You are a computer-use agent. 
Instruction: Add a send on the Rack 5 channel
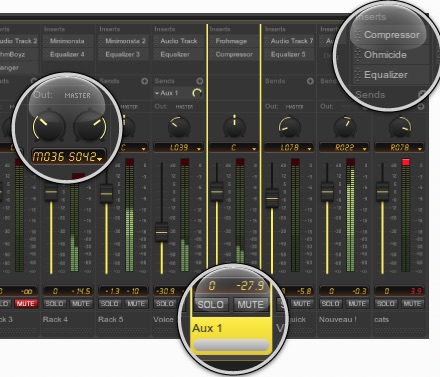point(144,81)
